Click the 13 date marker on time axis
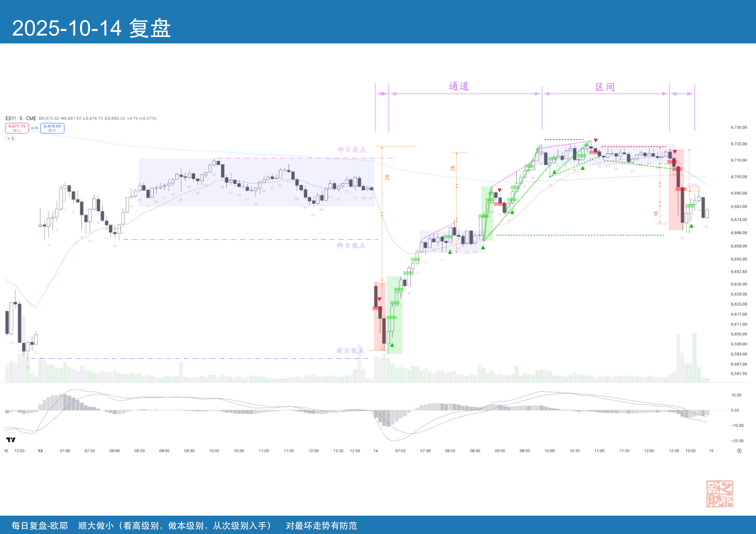The width and height of the screenshot is (756, 534). pos(40,451)
